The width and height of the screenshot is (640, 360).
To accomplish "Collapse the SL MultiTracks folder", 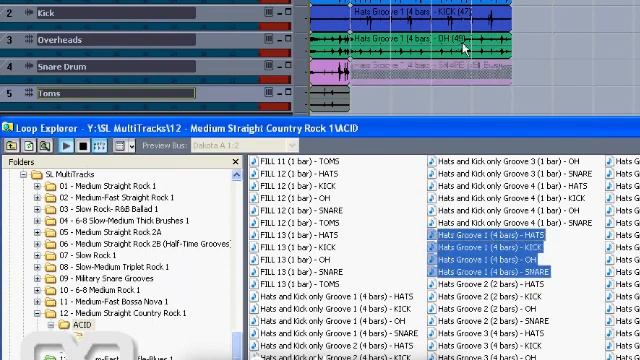I will [x=23, y=175].
